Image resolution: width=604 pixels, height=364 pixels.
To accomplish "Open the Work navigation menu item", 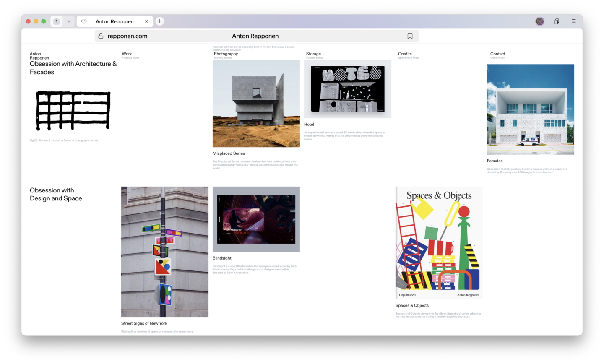I will (x=127, y=54).
